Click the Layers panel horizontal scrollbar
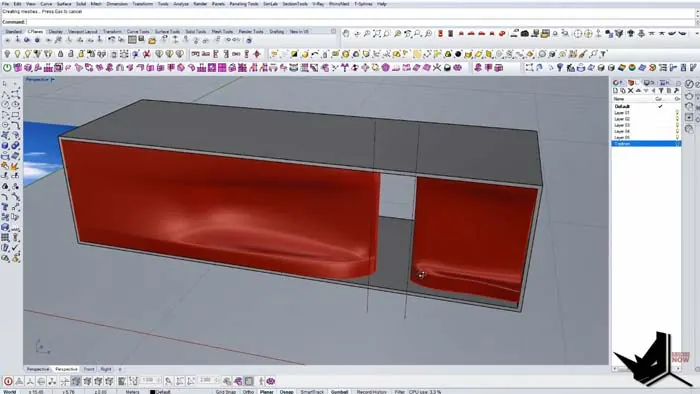Viewport: 700px width, 394px height. coord(646,369)
